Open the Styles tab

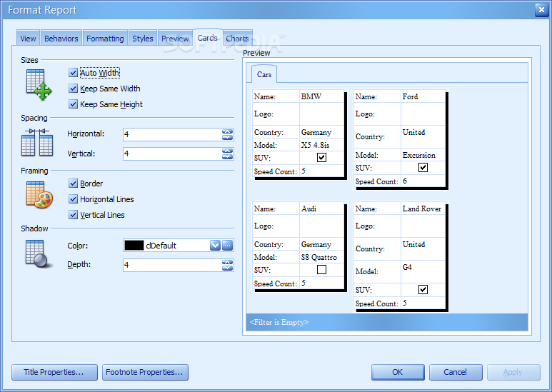pos(143,39)
